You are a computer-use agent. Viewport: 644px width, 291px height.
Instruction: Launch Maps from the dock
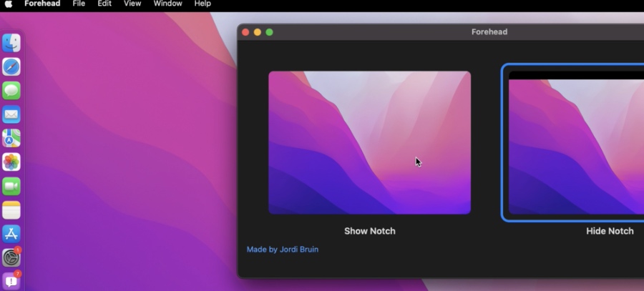pos(11,138)
